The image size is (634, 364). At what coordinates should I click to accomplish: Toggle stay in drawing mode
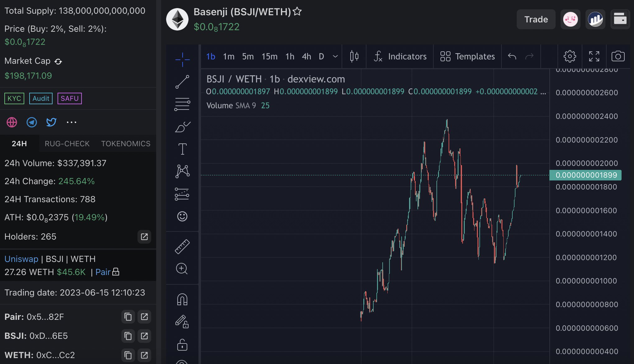182,321
